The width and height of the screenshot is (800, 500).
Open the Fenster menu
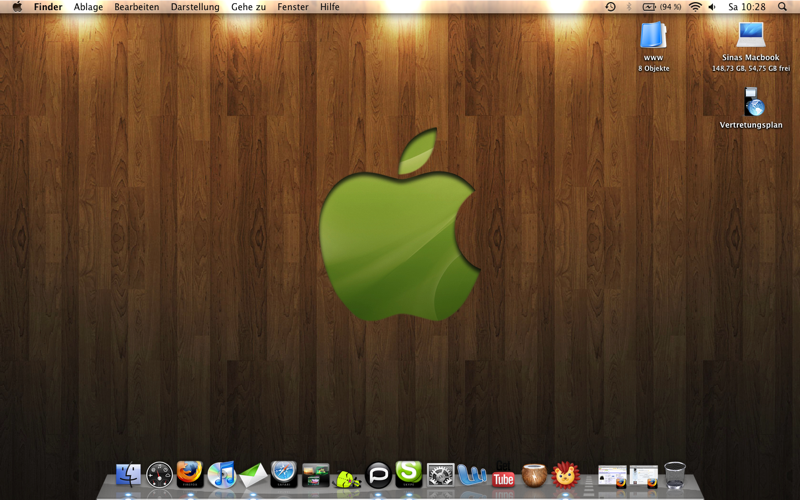pyautogui.click(x=293, y=7)
